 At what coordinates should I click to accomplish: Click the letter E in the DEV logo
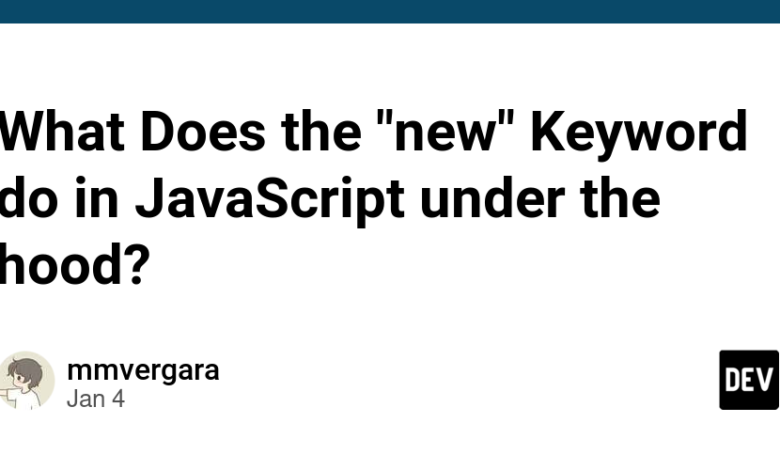click(749, 380)
